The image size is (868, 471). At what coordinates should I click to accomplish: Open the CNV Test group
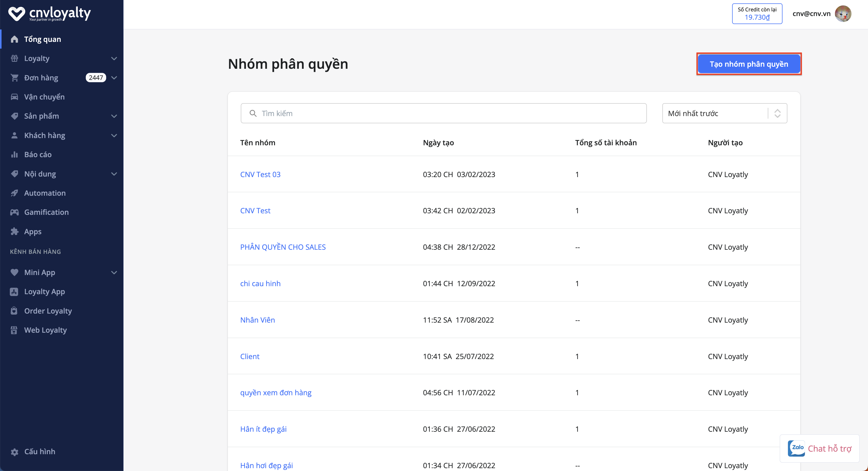(255, 210)
